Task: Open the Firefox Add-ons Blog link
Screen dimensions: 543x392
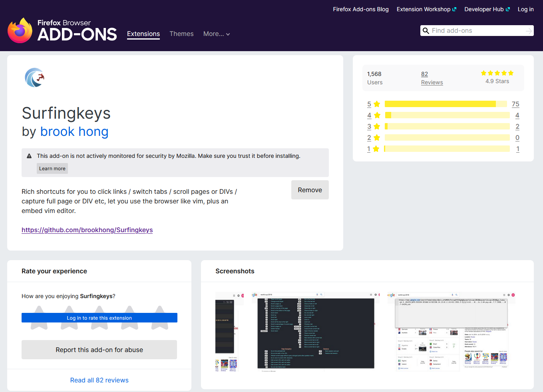Action: click(x=361, y=9)
